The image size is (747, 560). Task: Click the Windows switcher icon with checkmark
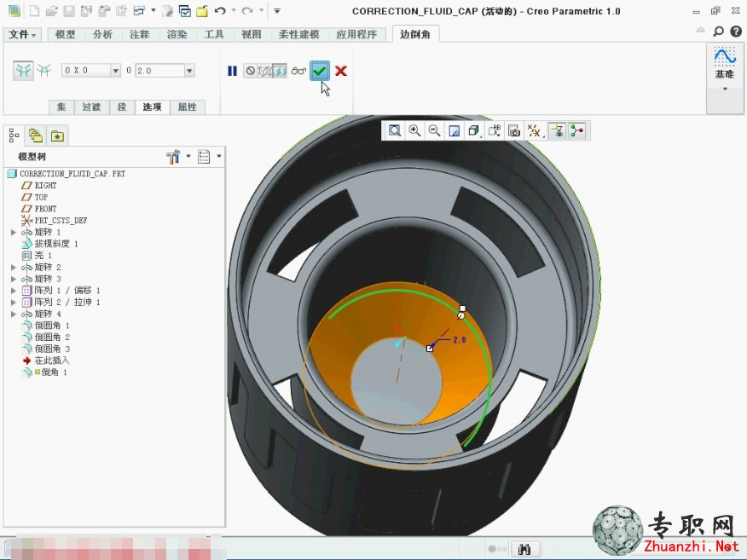pyautogui.click(x=184, y=11)
